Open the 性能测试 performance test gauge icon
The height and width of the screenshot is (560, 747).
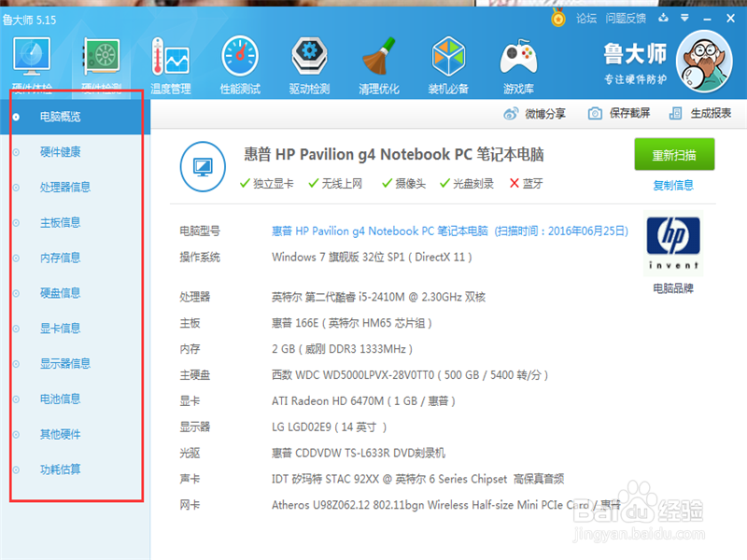pos(240,56)
